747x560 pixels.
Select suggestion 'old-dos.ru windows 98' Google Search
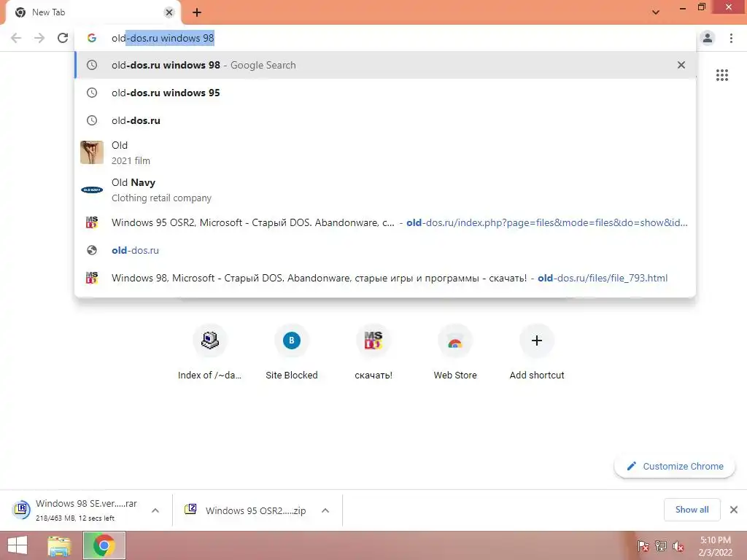pyautogui.click(x=385, y=65)
